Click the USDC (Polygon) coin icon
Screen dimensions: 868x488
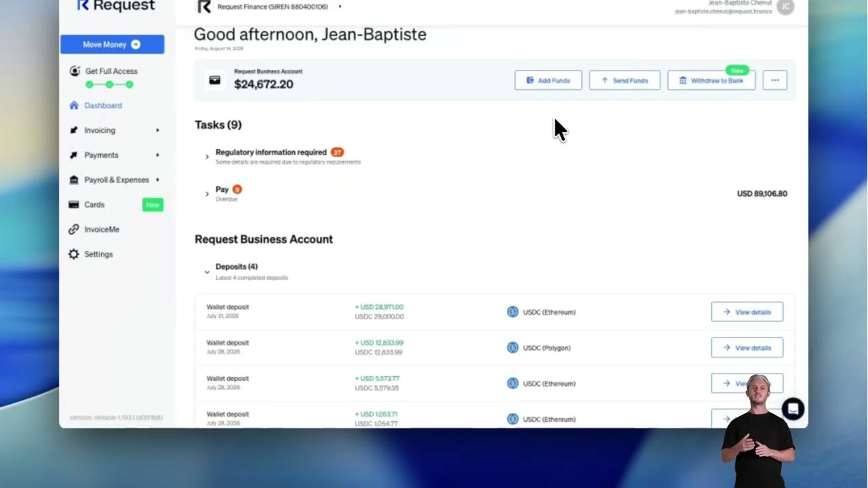coord(513,348)
